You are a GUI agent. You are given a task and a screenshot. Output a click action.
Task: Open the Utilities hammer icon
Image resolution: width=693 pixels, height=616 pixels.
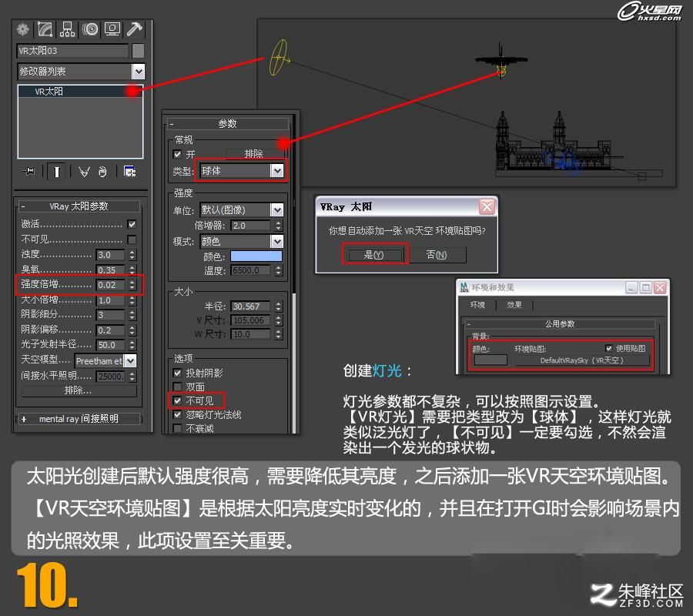coord(134,29)
